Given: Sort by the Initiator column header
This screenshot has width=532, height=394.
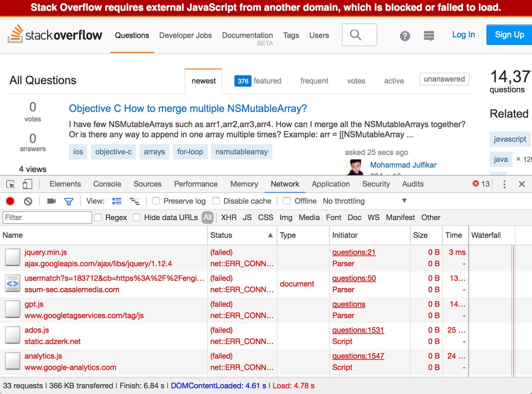Looking at the screenshot, I should (370, 235).
